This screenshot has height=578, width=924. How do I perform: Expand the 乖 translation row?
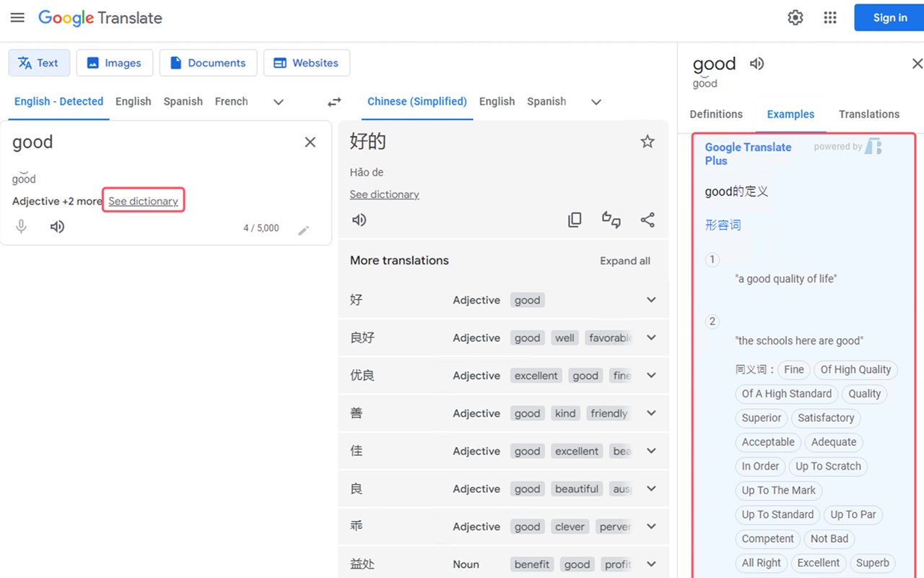coord(651,527)
